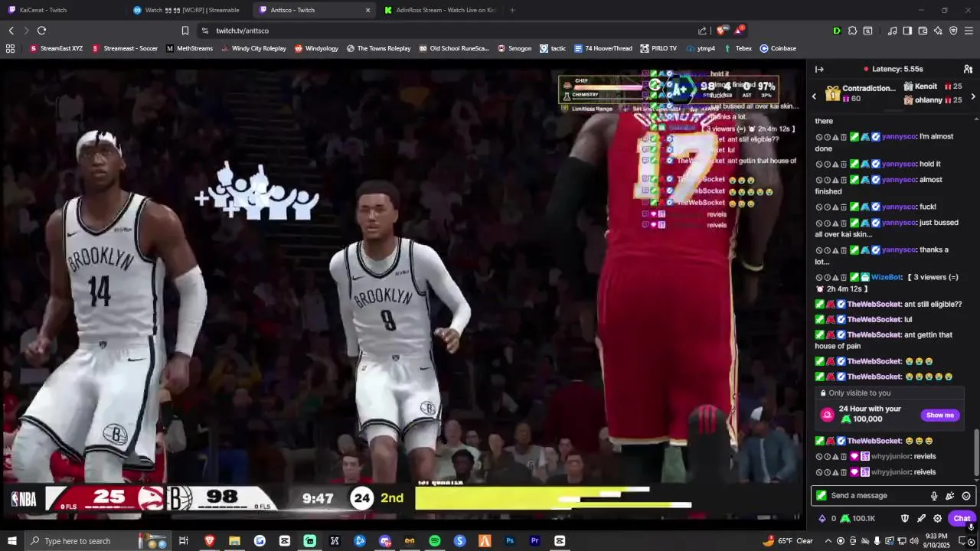The height and width of the screenshot is (551, 980).
Task: Open File Explorer from the taskbar
Action: coord(234,541)
